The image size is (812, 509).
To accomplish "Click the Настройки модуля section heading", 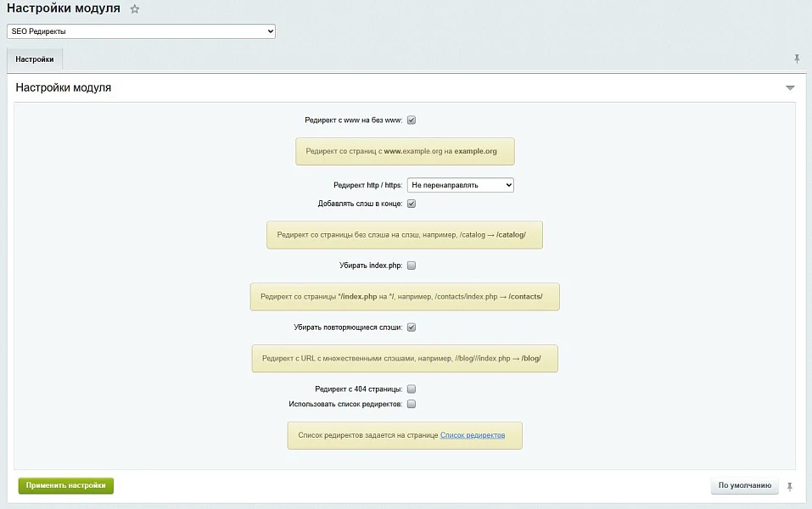I will click(63, 87).
